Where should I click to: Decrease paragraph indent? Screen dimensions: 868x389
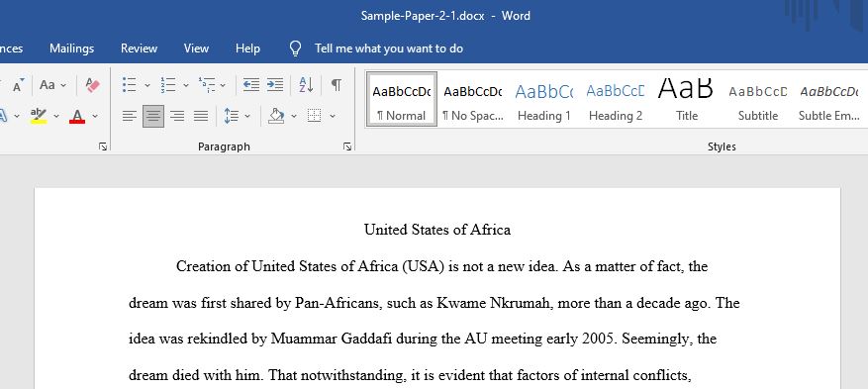pyautogui.click(x=251, y=85)
